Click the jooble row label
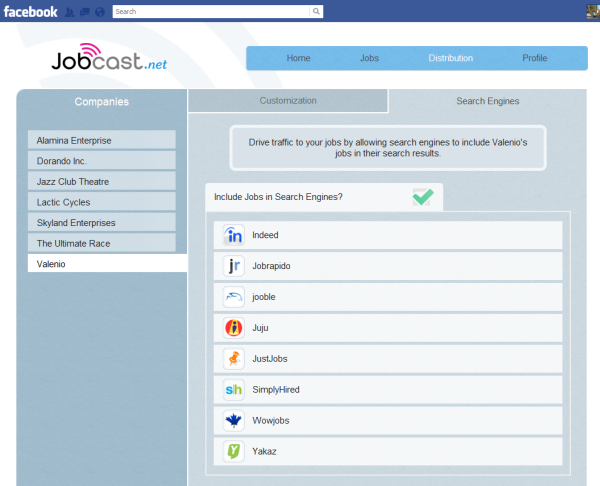Image resolution: width=600 pixels, height=486 pixels. coord(264,297)
